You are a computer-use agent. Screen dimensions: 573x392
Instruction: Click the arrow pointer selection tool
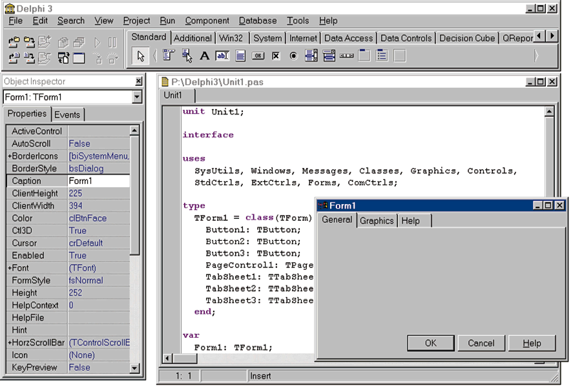click(x=140, y=56)
